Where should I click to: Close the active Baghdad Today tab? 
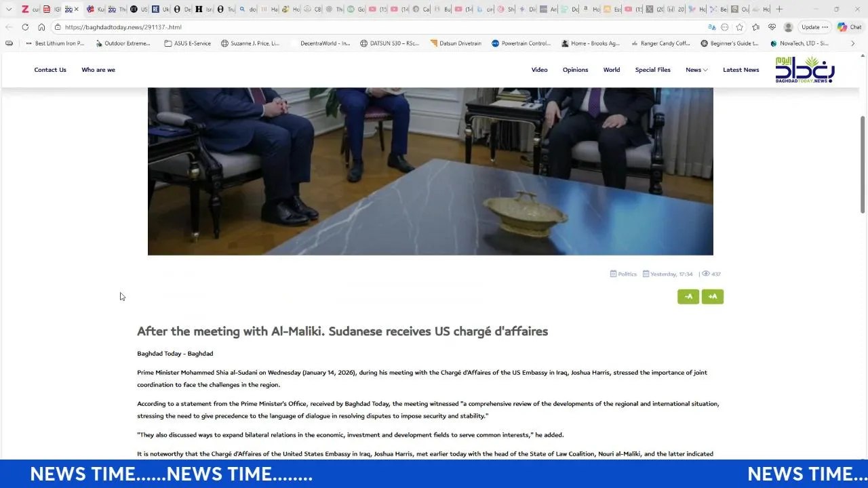tap(76, 9)
